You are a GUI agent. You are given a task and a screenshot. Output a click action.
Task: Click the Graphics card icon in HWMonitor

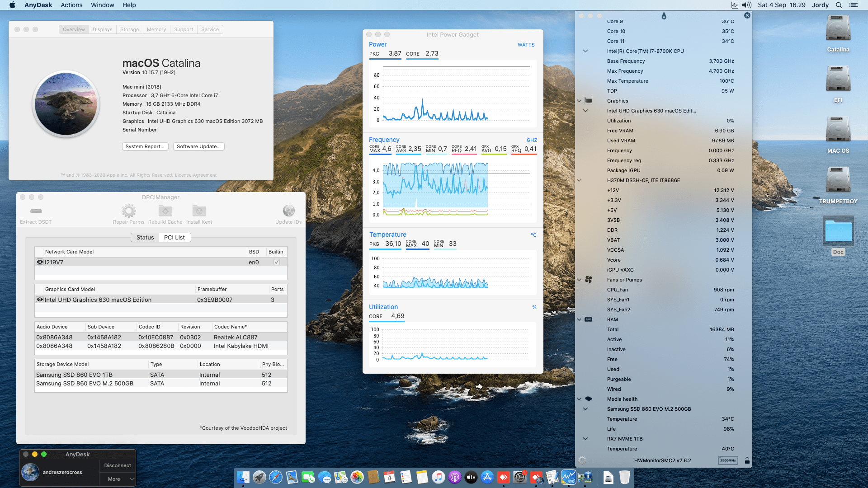click(x=589, y=100)
